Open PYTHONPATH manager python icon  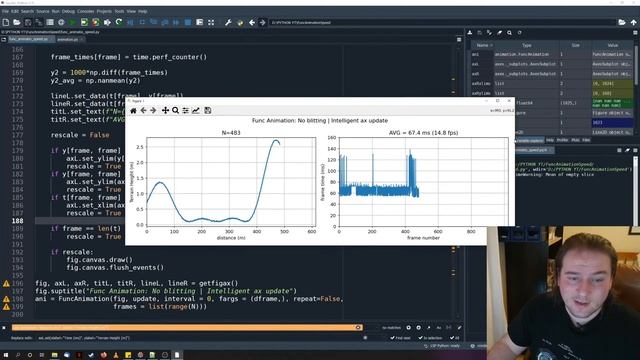point(240,22)
